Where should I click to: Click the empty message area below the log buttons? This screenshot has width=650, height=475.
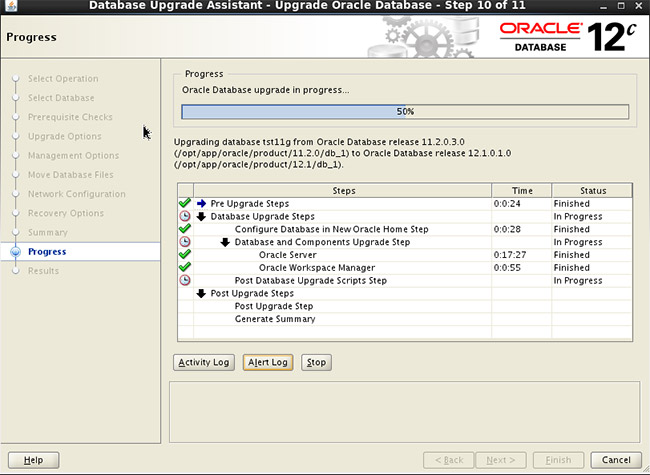click(x=405, y=412)
